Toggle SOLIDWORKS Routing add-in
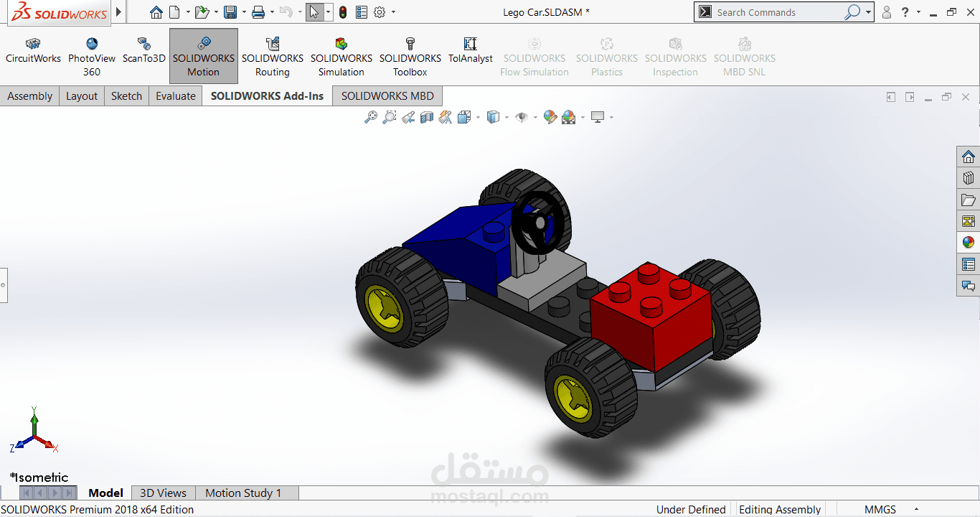 (x=273, y=57)
